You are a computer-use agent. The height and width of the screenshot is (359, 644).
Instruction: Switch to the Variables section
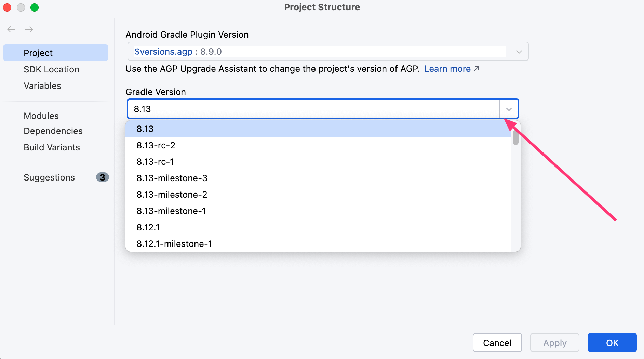click(42, 86)
